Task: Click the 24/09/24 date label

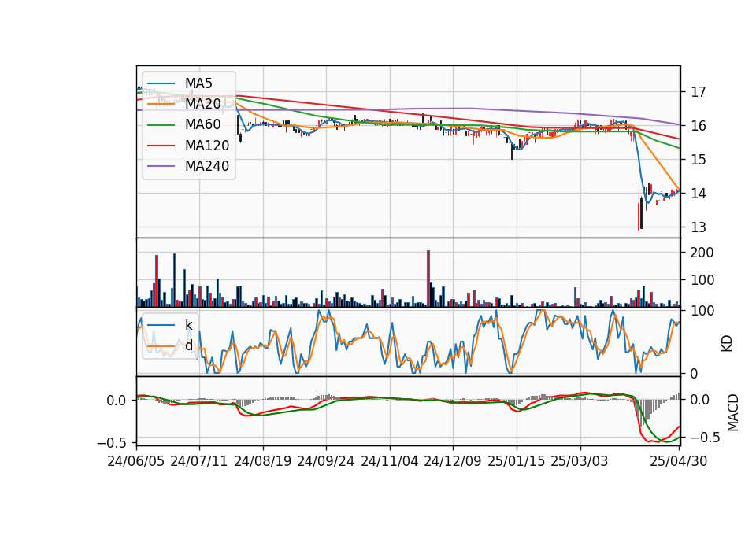Action: [x=325, y=461]
